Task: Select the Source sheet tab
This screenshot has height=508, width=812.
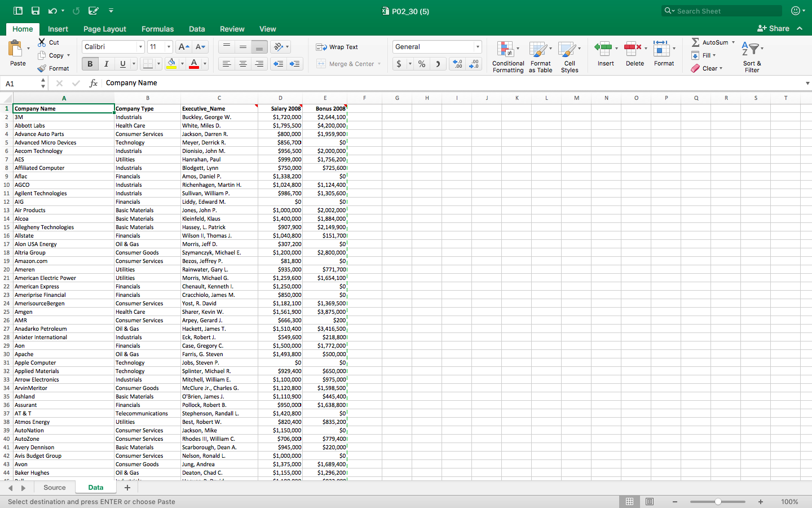Action: [55, 488]
